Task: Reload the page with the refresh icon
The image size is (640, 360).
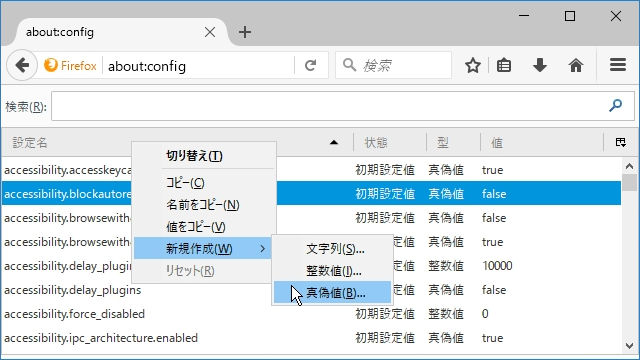Action: (x=311, y=65)
